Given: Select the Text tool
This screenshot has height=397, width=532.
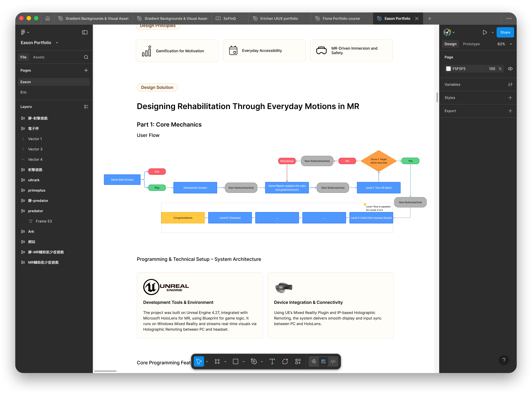Looking at the screenshot, I should [272, 361].
